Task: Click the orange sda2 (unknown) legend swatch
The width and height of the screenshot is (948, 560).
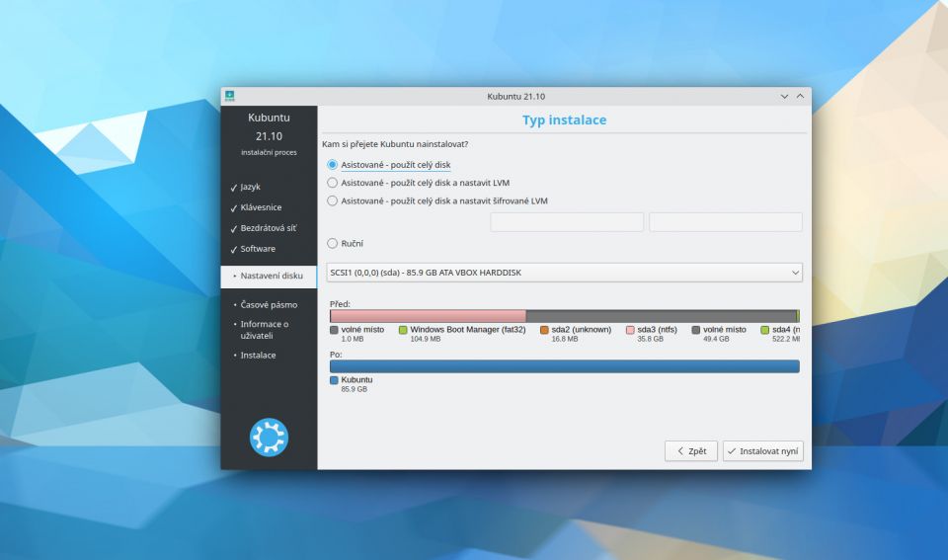Action: pos(544,330)
